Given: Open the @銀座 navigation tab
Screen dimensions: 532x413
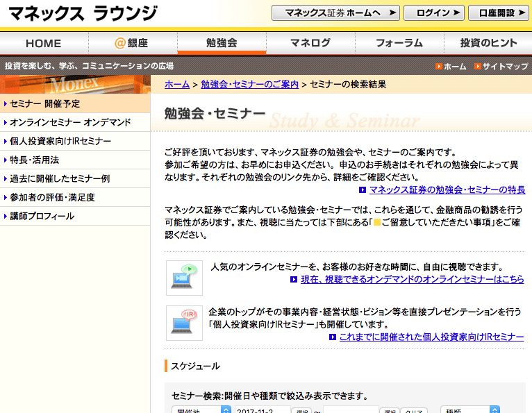Looking at the screenshot, I should coord(132,43).
